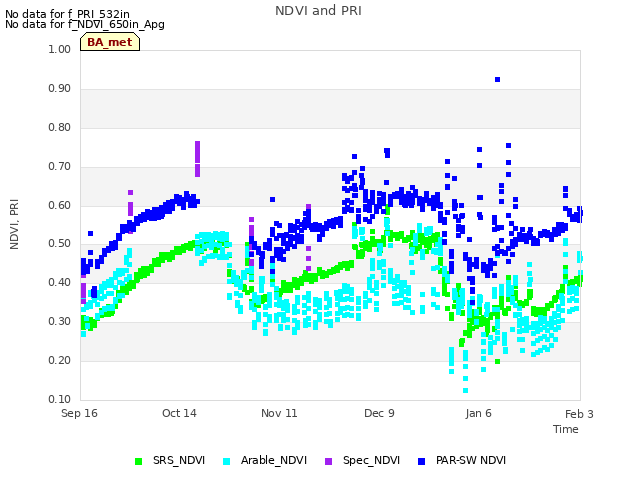Viewport: 640px width, 480px height.
Task: Click the purple Spec_NDVI legend swatch
Action: (x=329, y=461)
